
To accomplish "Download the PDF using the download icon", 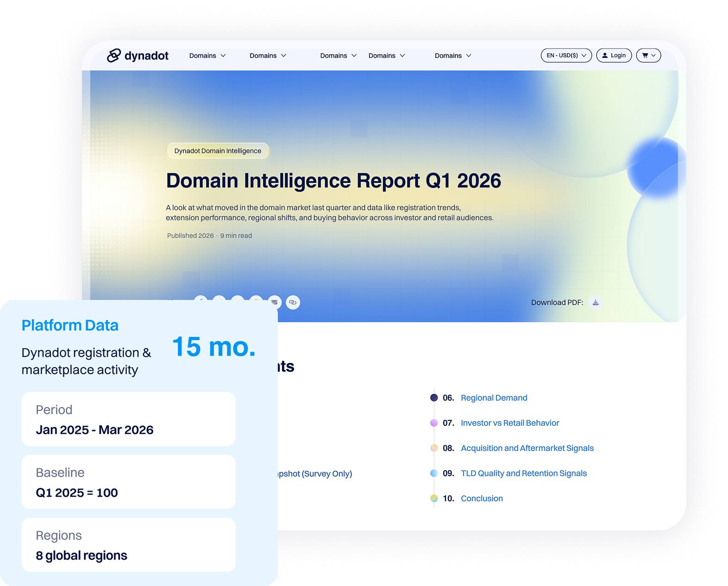I will (x=596, y=302).
